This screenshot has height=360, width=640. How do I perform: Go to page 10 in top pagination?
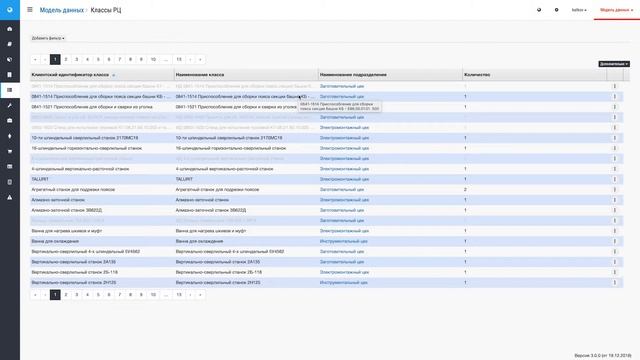click(153, 59)
